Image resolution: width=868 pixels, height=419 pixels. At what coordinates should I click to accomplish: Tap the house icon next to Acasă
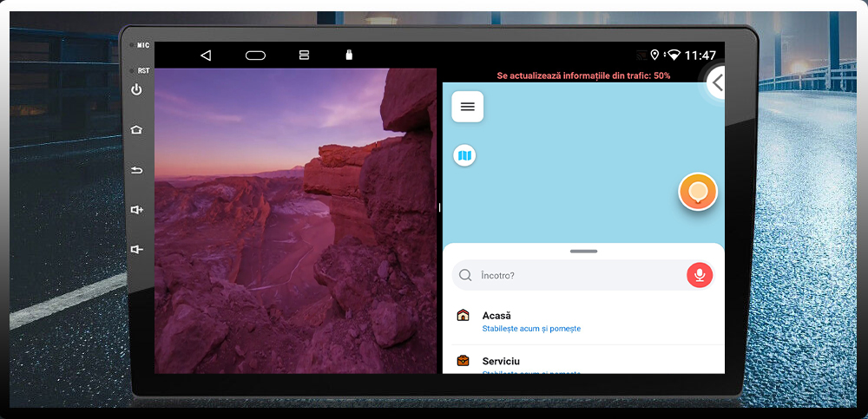tap(463, 316)
